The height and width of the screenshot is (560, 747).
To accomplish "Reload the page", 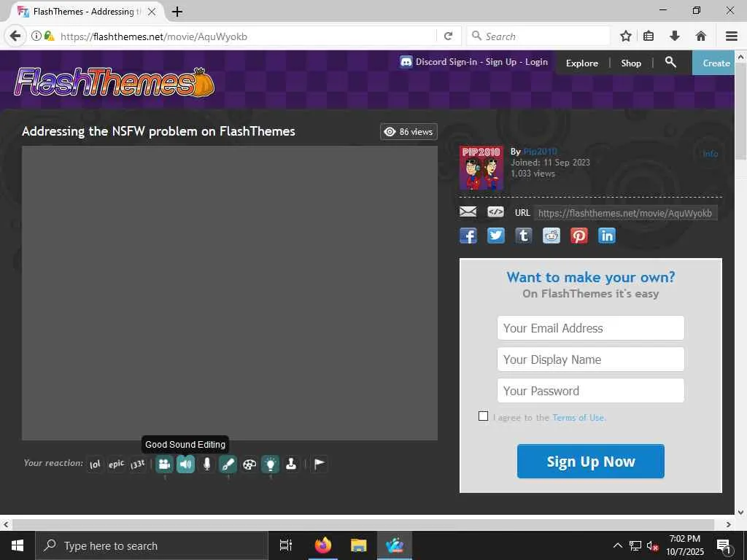I will 449,36.
